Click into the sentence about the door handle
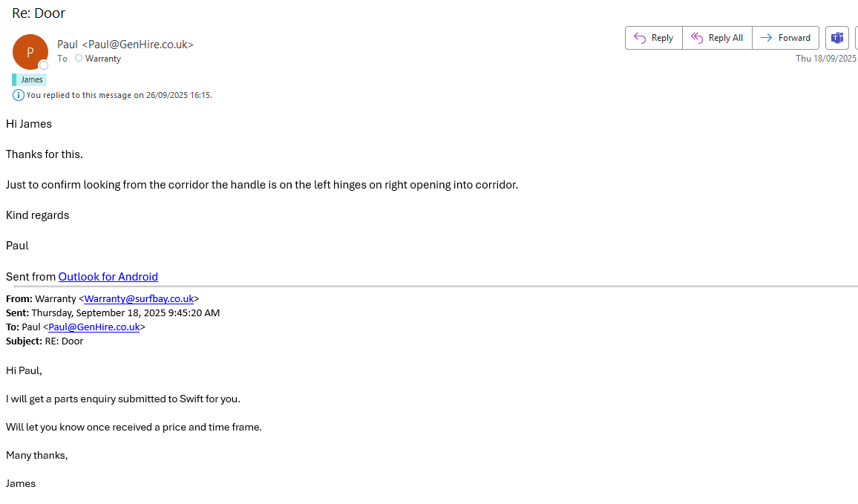Image resolution: width=858 pixels, height=504 pixels. coord(261,185)
